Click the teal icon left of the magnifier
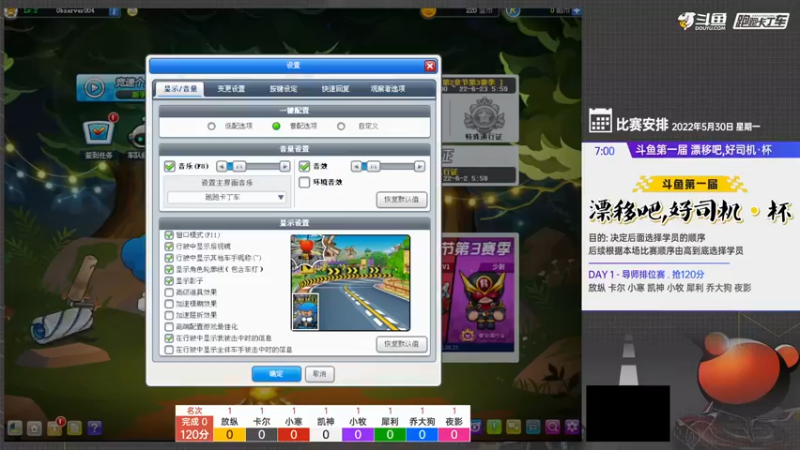This screenshot has width=800, height=450. coord(533,427)
